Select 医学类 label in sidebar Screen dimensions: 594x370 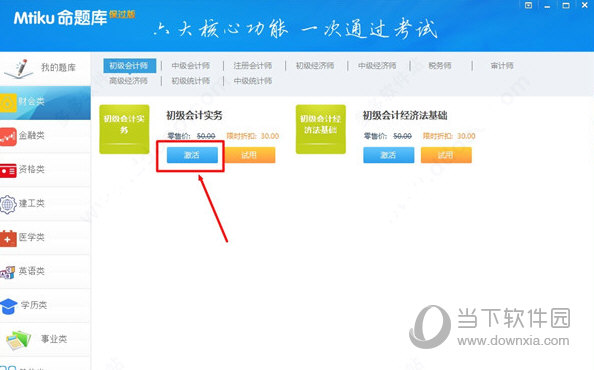(32, 237)
